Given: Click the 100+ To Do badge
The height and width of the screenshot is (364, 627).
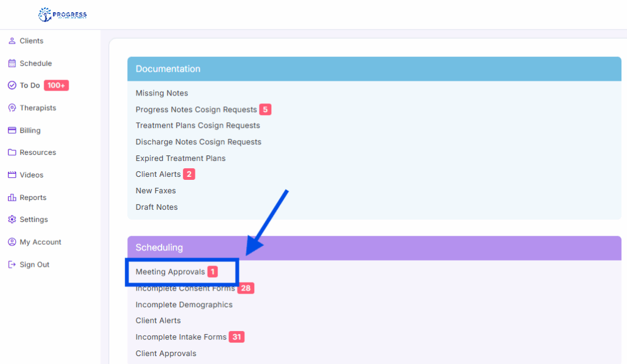Looking at the screenshot, I should pyautogui.click(x=56, y=86).
